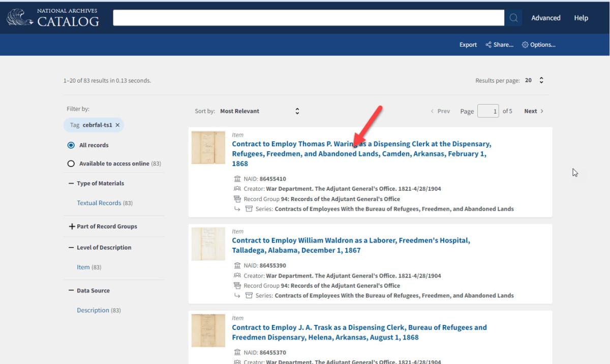The image size is (610, 364).
Task: Click the Export button
Action: point(468,45)
